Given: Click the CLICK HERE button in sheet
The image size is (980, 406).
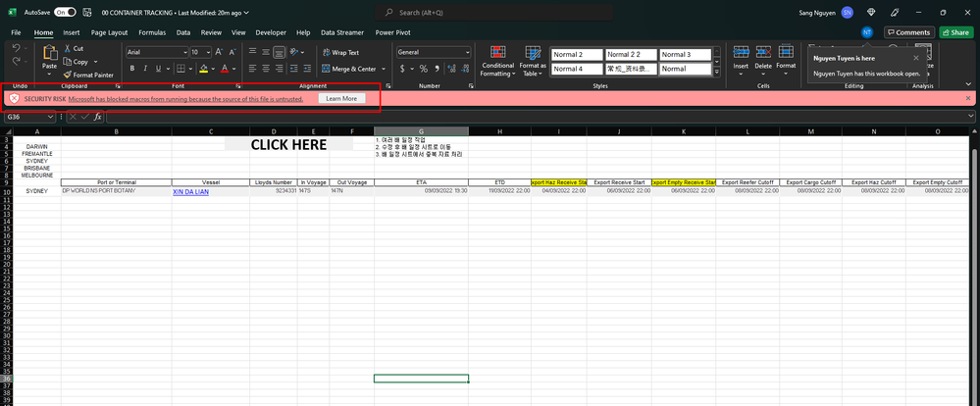Looking at the screenshot, I should point(288,145).
